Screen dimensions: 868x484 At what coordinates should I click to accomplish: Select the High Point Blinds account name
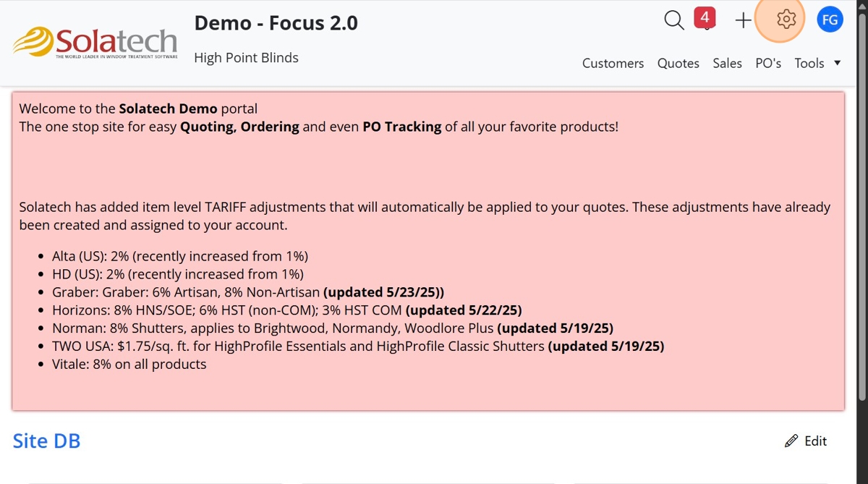(x=246, y=58)
